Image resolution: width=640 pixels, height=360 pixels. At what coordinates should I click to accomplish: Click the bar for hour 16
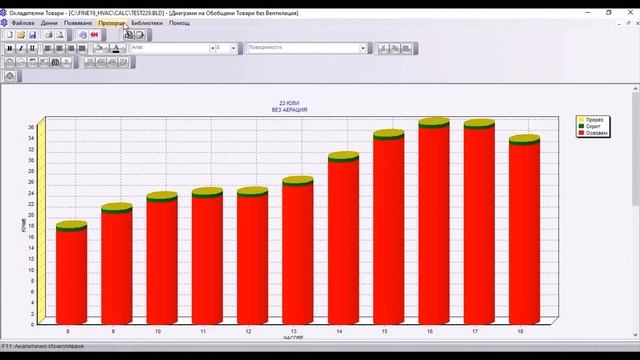tap(434, 221)
